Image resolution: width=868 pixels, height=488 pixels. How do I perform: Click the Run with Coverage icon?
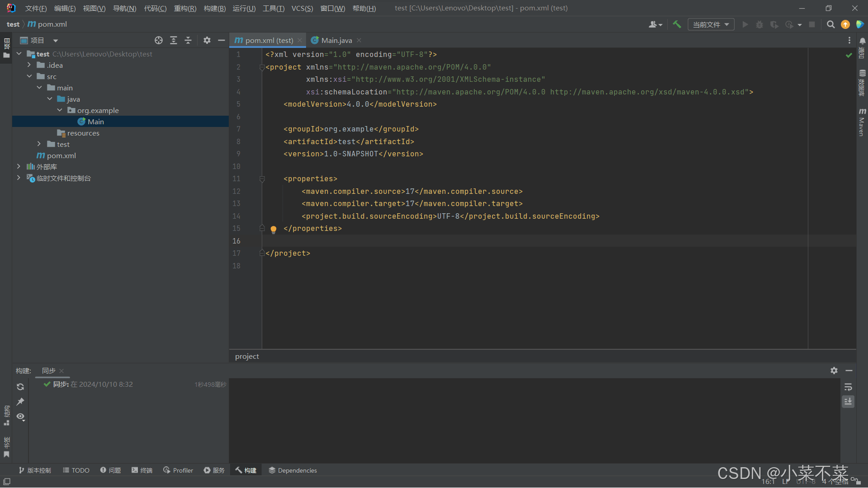tap(774, 24)
